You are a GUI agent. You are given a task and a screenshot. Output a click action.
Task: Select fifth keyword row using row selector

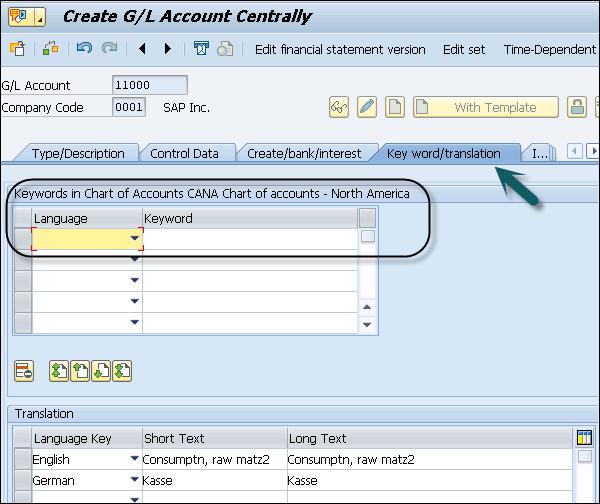point(23,323)
